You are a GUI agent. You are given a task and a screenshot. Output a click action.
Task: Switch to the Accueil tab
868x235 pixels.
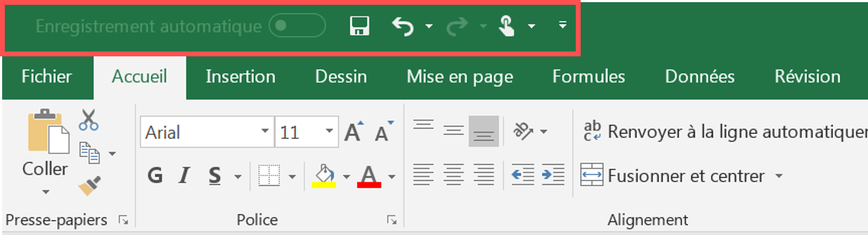140,77
